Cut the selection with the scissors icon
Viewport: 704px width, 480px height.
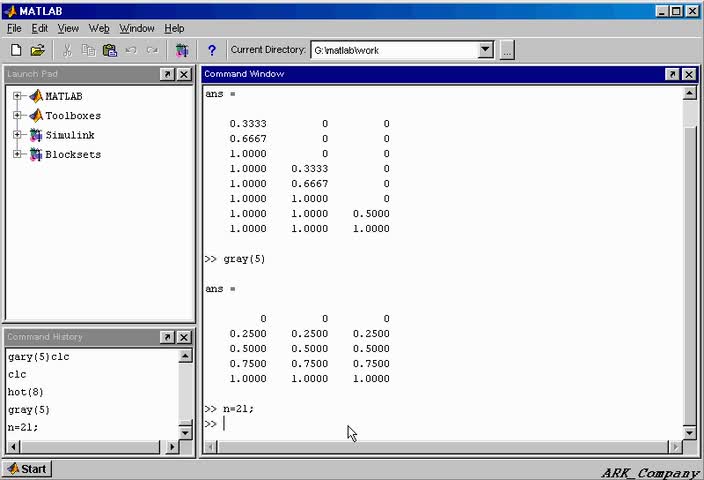67,50
